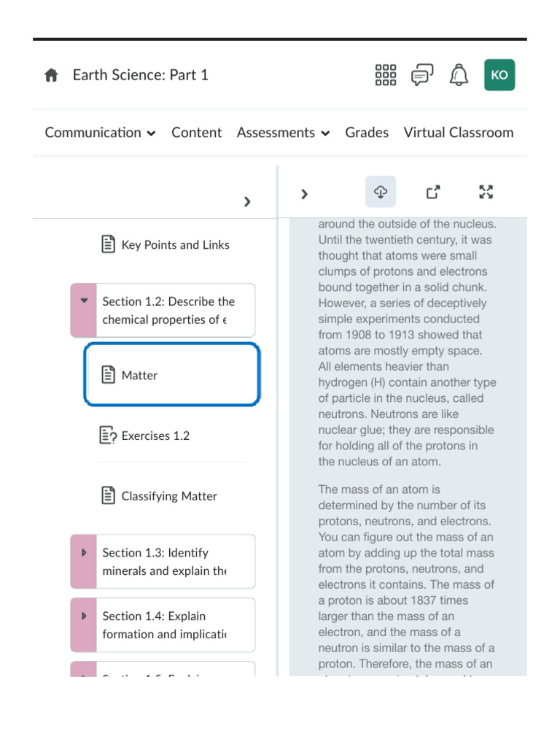The width and height of the screenshot is (560, 747).
Task: Open the Grades tab
Action: 367,133
